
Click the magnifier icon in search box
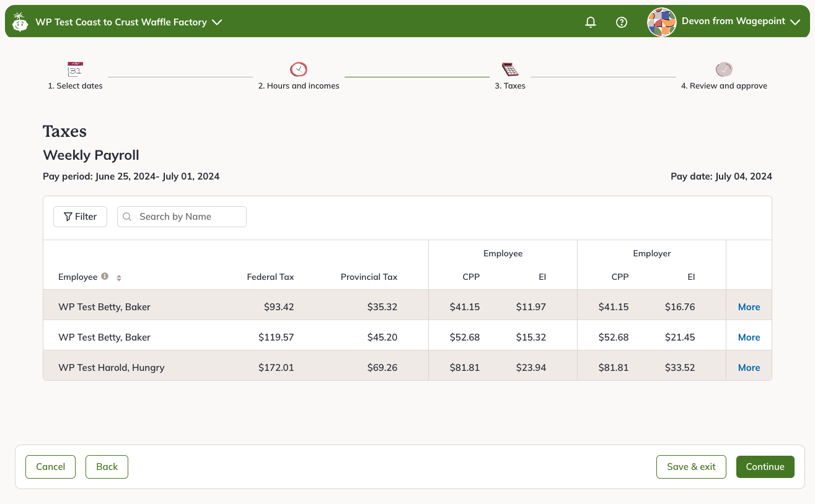click(127, 217)
